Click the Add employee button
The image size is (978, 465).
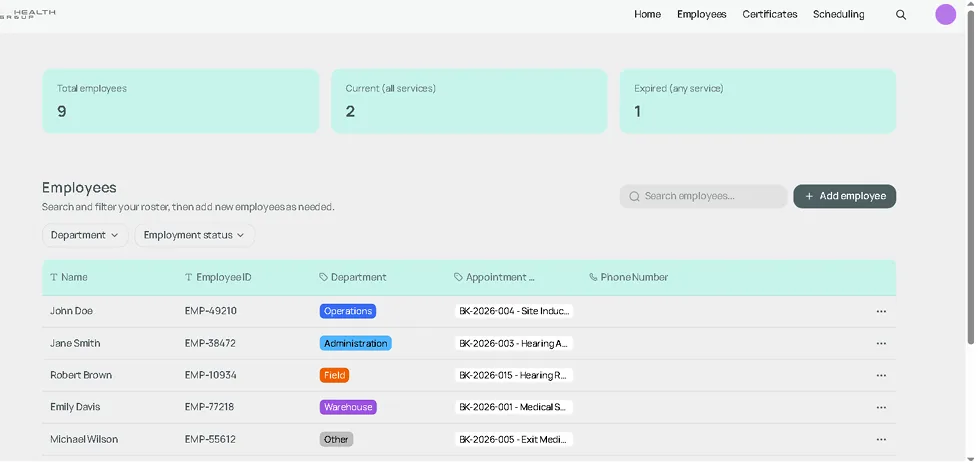845,196
